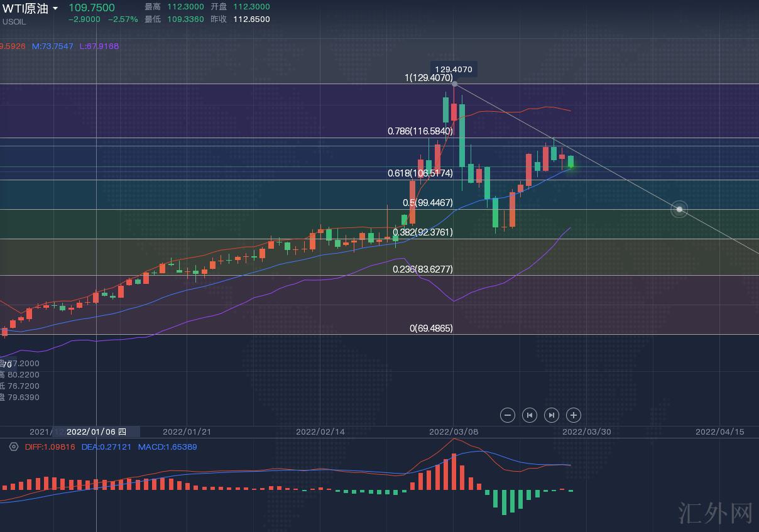Click the Bollinger M:73.7547 label

point(52,46)
